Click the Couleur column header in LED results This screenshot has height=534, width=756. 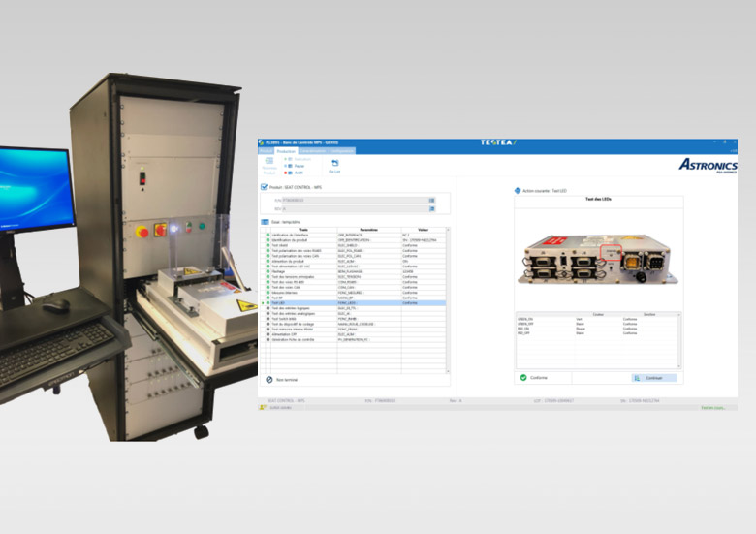(598, 314)
